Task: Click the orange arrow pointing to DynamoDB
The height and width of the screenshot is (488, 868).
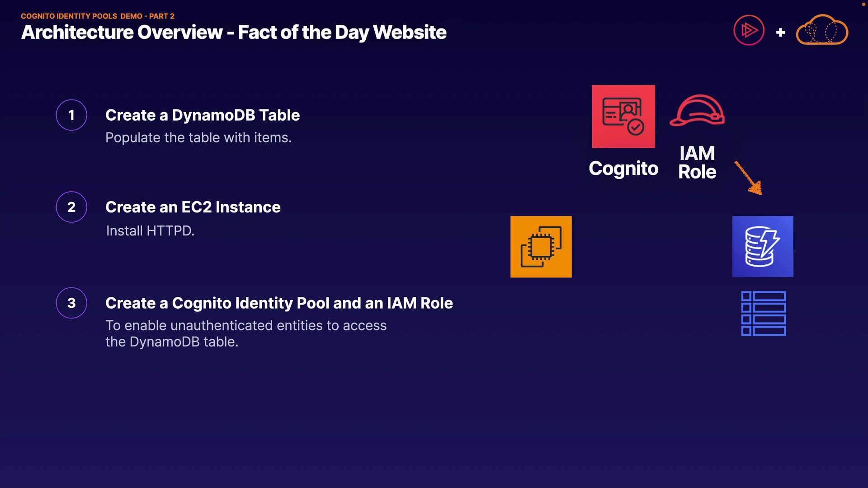Action: (749, 178)
